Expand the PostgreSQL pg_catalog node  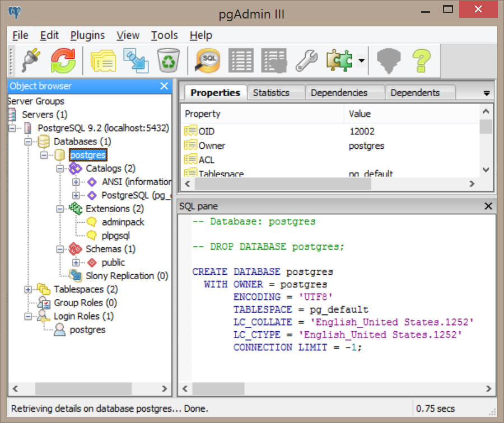pos(76,195)
